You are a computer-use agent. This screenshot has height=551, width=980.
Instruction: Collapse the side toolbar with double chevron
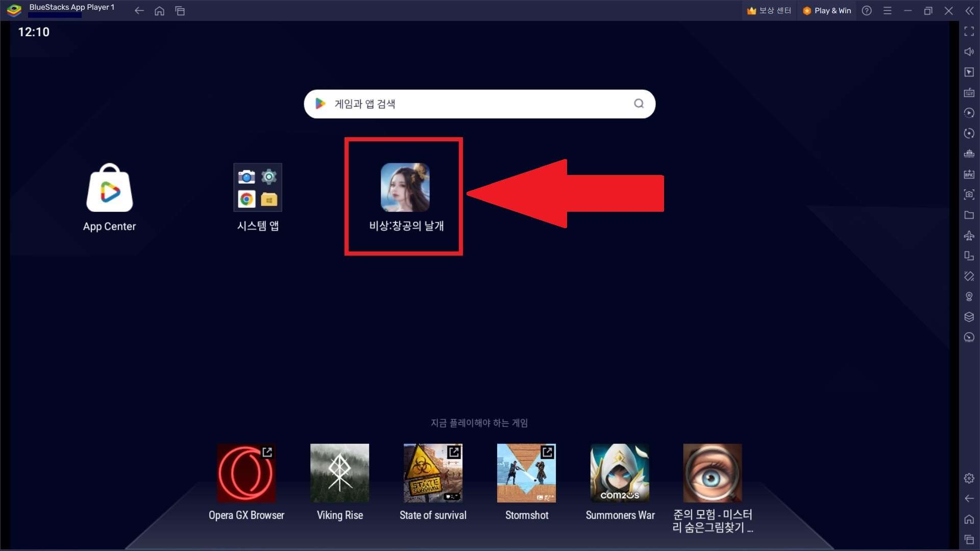click(x=969, y=11)
